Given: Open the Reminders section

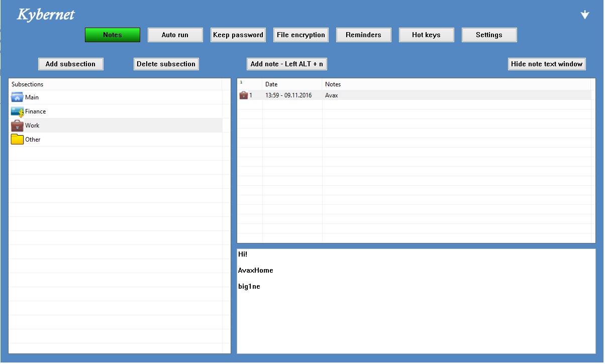Looking at the screenshot, I should pos(363,35).
